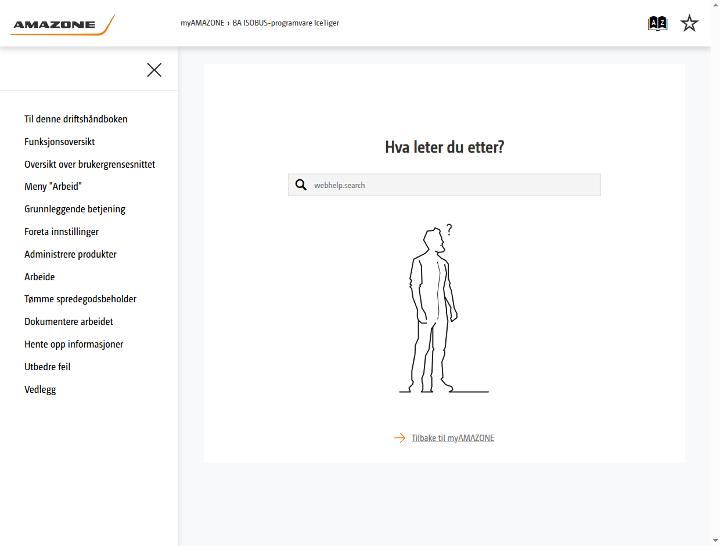Viewport: 720px width, 546px height.
Task: Open the A-Z glossary book icon
Action: 657,23
